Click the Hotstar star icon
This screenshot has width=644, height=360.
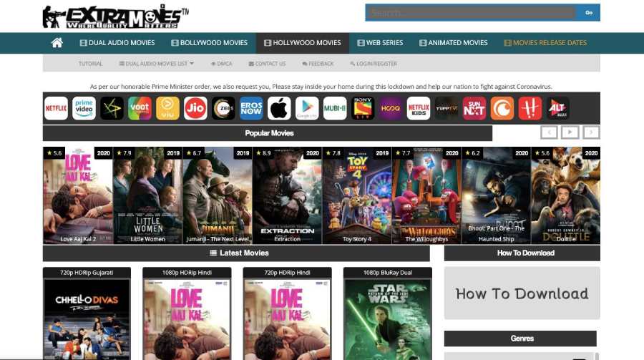(x=112, y=109)
